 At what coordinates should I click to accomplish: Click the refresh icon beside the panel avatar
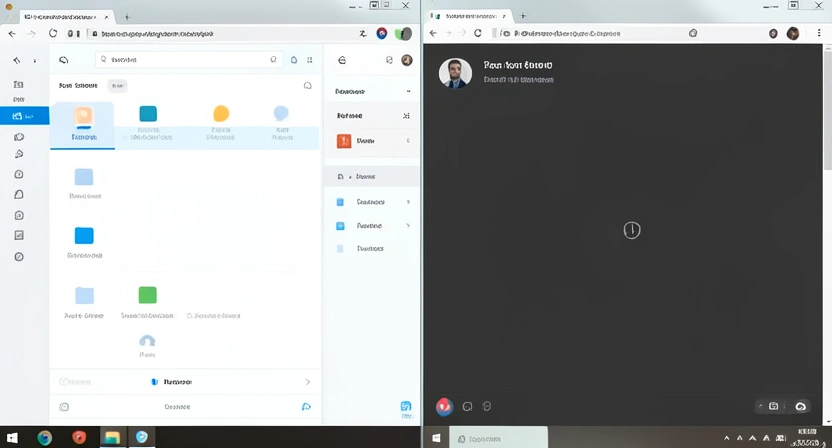tap(389, 60)
